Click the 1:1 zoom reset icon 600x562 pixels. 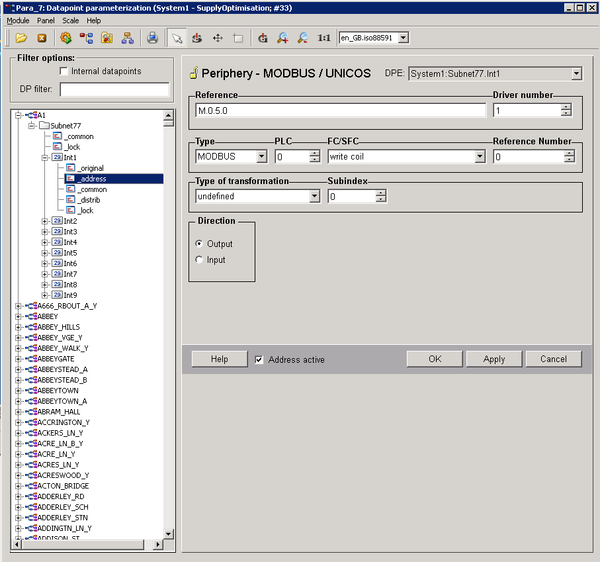[323, 38]
